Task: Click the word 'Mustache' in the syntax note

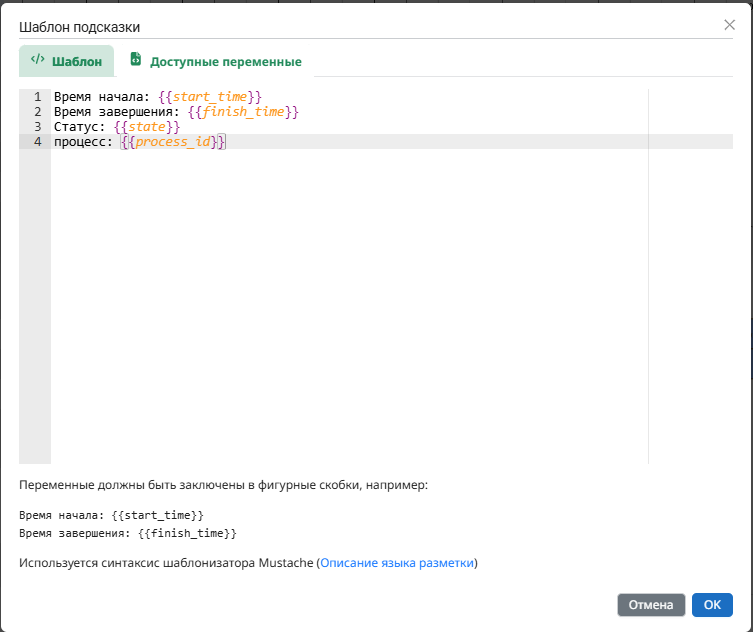Action: click(286, 563)
